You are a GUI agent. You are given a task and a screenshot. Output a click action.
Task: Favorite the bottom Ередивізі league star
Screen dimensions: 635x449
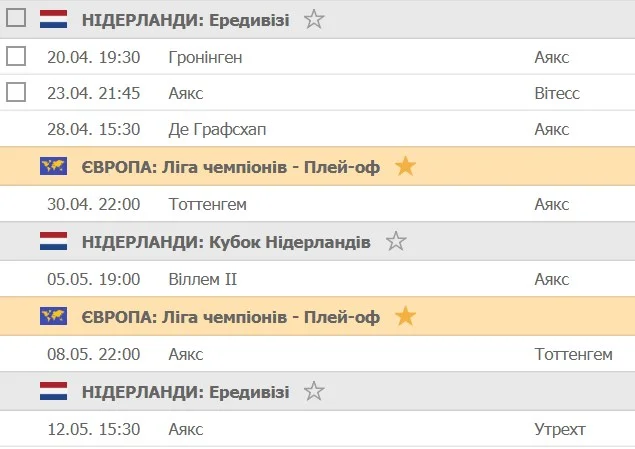[314, 392]
